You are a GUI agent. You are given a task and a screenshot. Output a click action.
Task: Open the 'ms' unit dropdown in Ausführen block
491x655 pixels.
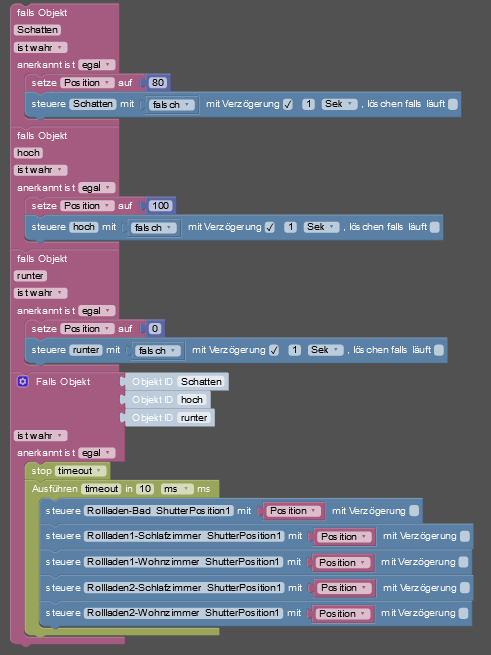coord(177,489)
